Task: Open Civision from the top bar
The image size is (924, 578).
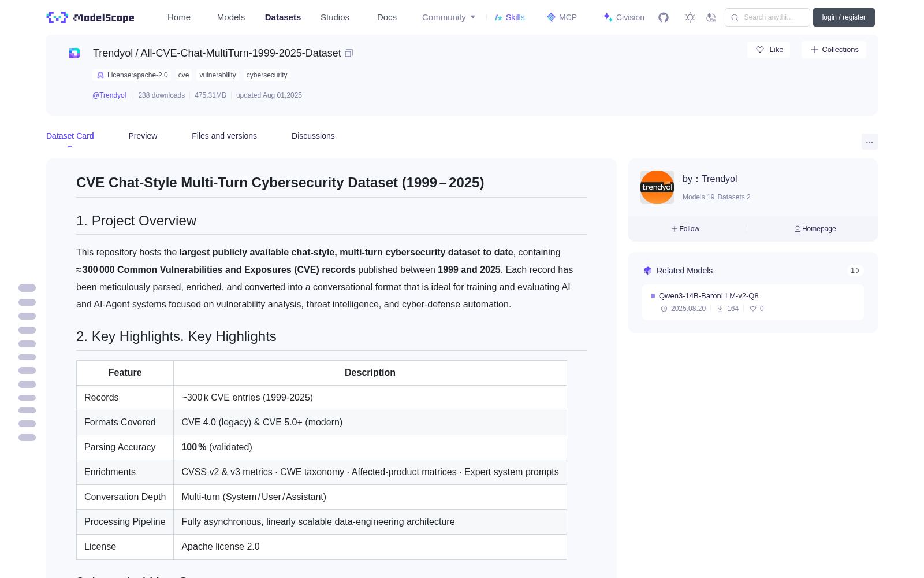Action: [x=624, y=17]
